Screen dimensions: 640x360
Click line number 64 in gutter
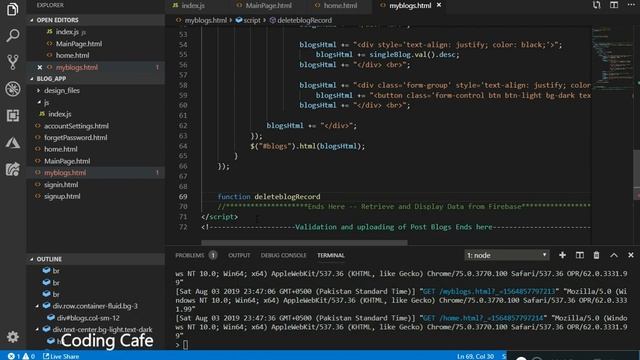(x=183, y=146)
